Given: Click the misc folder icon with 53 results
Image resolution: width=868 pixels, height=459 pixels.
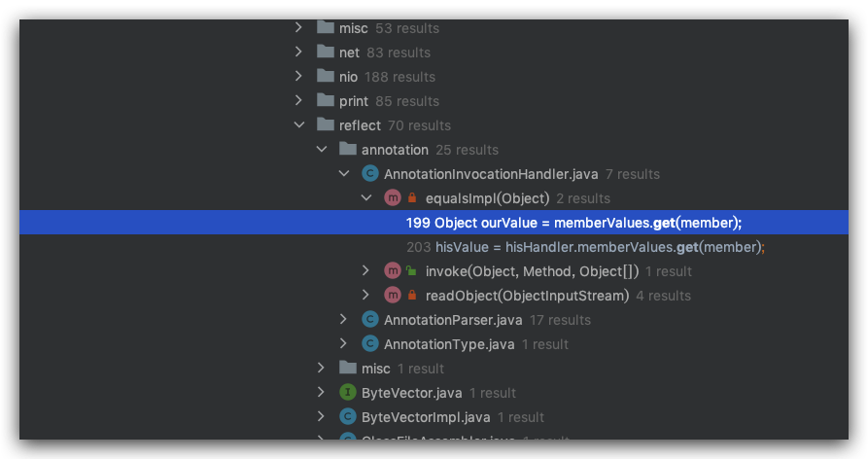Looking at the screenshot, I should point(326,28).
